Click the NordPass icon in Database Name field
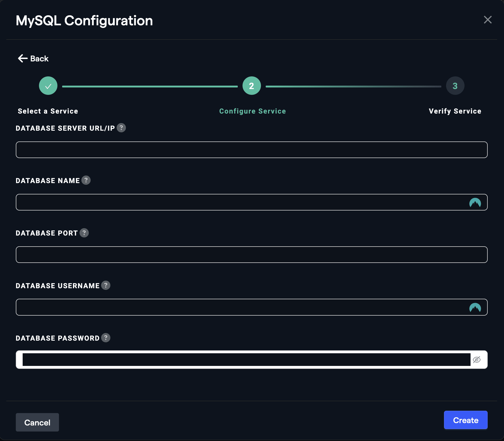The image size is (504, 441). tap(475, 203)
